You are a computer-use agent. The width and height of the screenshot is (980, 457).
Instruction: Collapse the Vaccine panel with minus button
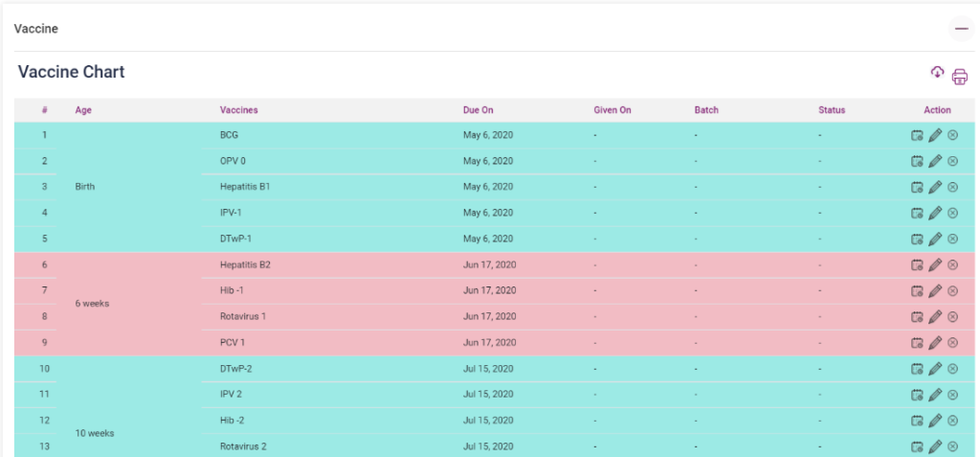[x=961, y=29]
